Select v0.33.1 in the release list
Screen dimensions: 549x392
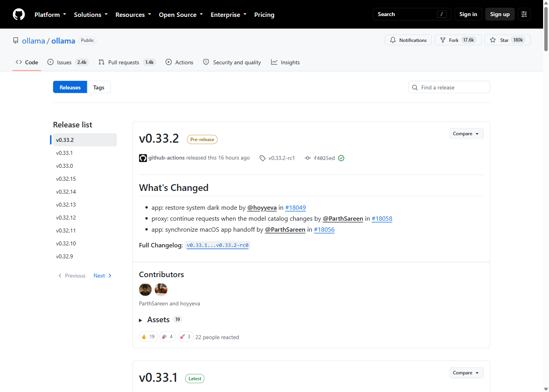[85, 153]
